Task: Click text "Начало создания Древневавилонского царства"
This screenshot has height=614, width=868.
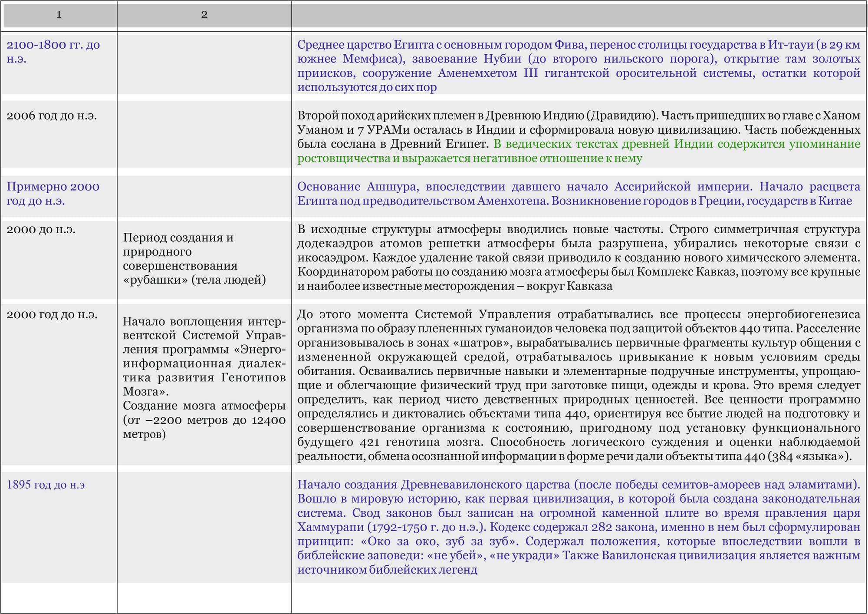Action: pyautogui.click(x=434, y=485)
